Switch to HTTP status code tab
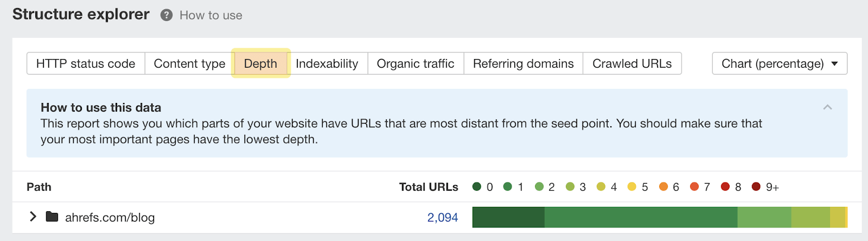This screenshot has width=868, height=241. coord(86,63)
